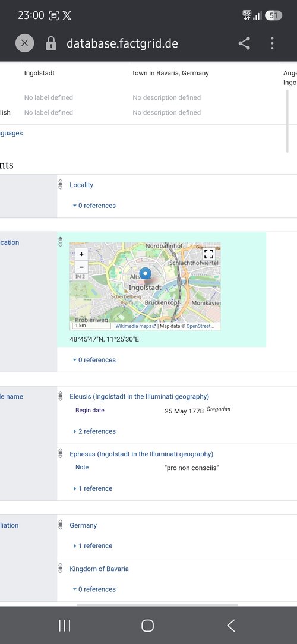The image size is (297, 644).
Task: Open the map in fullscreen
Action: pyautogui.click(x=208, y=254)
